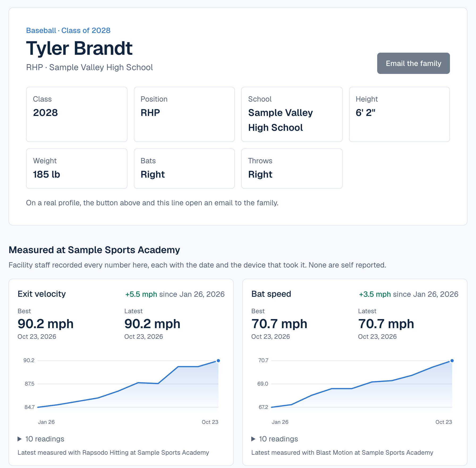
Task: Select the latest data point on Exit velocity chart
Action: 218,361
